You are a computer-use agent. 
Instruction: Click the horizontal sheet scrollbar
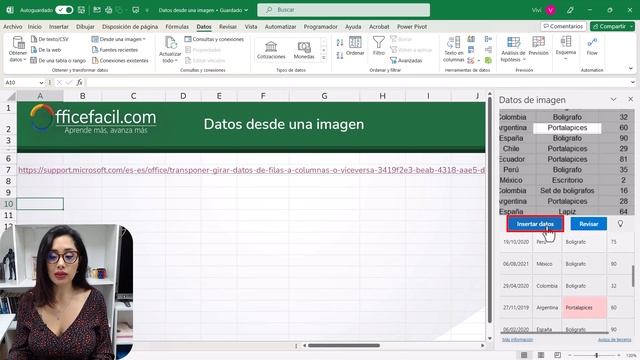point(344,346)
